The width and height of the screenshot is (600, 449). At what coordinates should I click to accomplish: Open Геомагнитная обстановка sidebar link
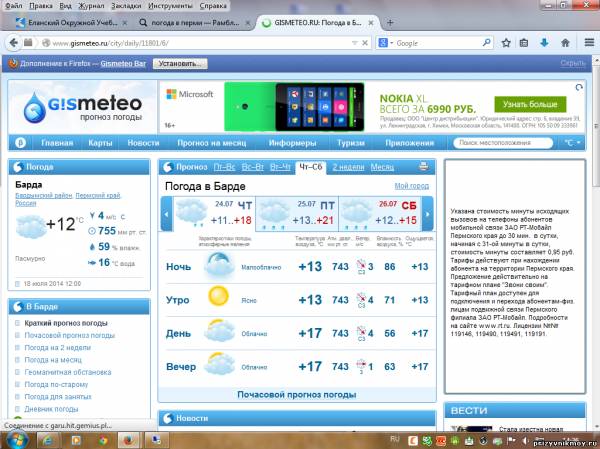68,372
